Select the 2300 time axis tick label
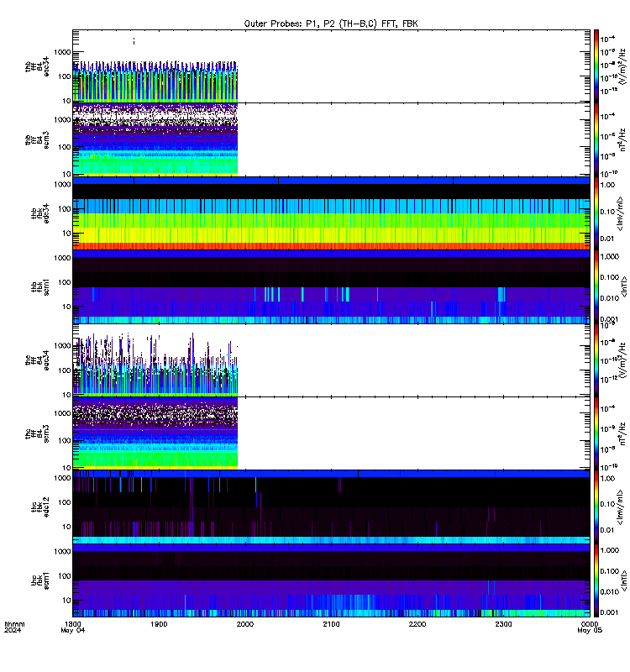This screenshot has width=630, height=672. point(503,624)
